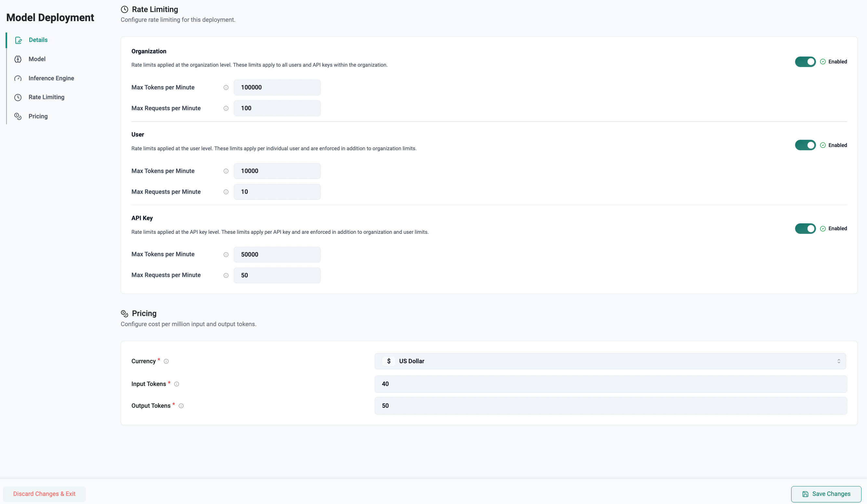Toggle off User rate limiting switch
867x504 pixels.
pyautogui.click(x=805, y=145)
